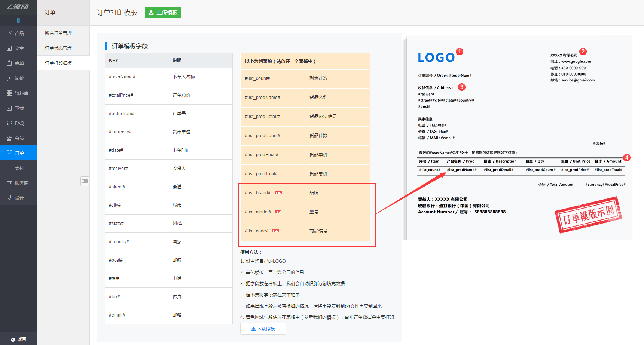This screenshot has height=345, width=644.
Task: Click the 设计 (Design) sidebar icon
Action: (x=9, y=198)
